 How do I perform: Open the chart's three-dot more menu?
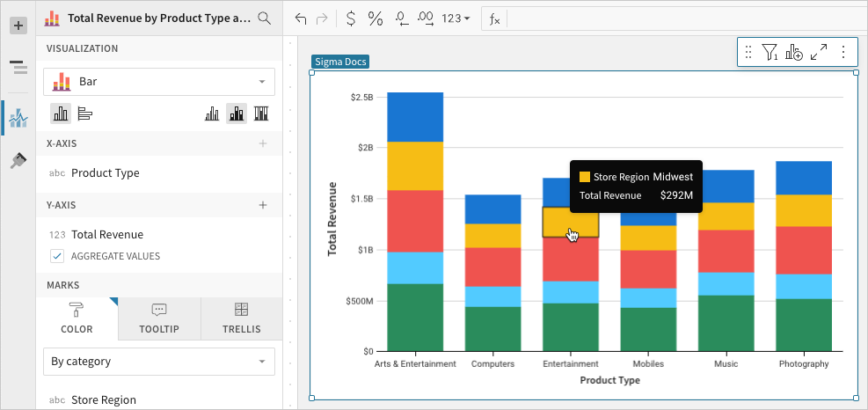click(843, 53)
